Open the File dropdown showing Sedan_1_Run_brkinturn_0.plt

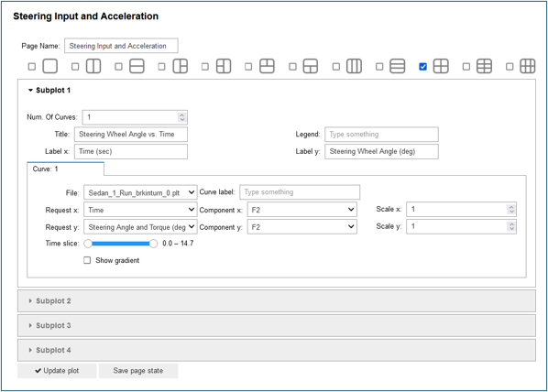(140, 192)
